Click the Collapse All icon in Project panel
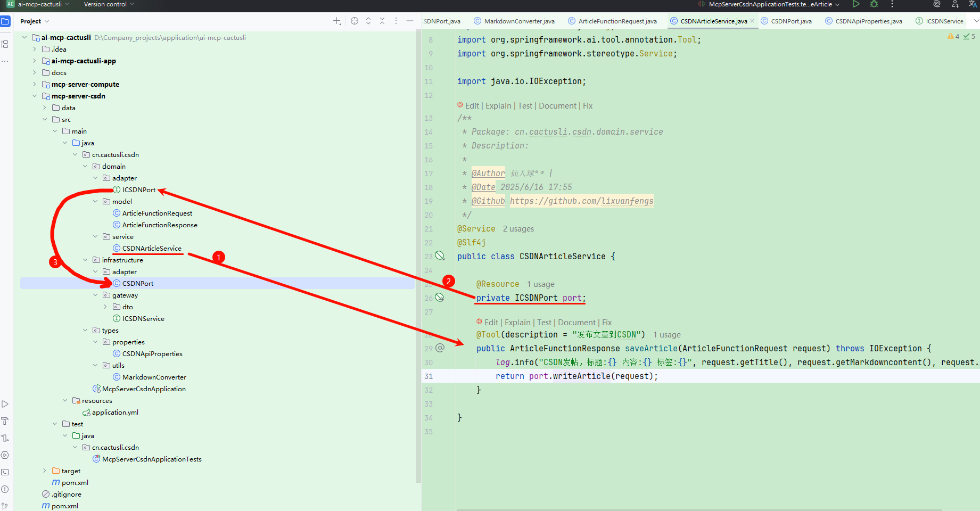The height and width of the screenshot is (511, 980). coord(382,21)
